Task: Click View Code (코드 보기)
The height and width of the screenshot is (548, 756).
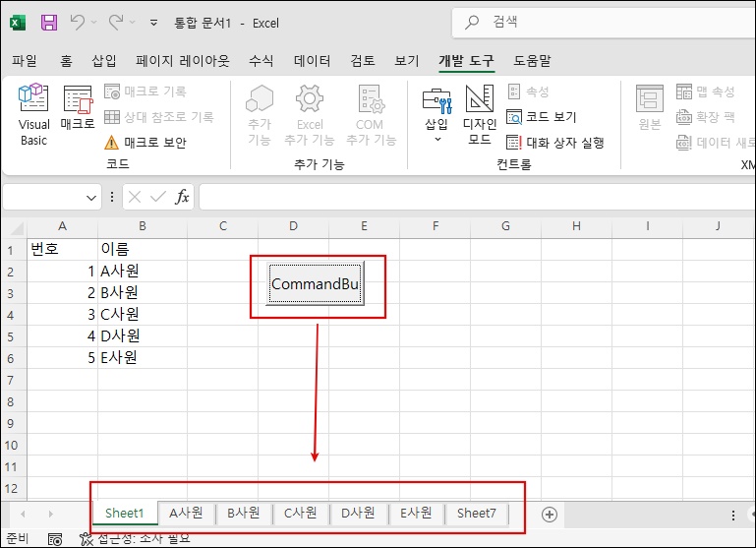Action: click(x=542, y=117)
